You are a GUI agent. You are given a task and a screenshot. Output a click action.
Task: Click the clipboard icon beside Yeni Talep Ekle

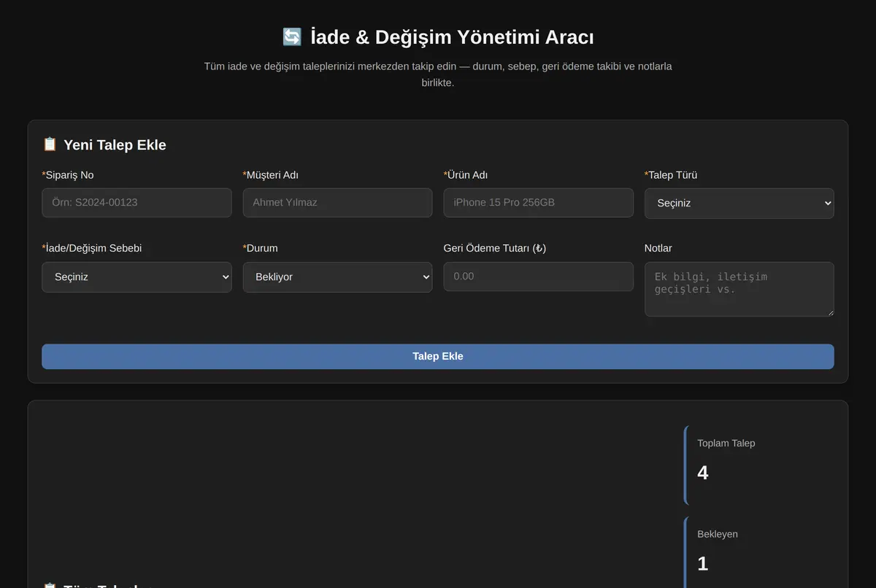pyautogui.click(x=50, y=144)
